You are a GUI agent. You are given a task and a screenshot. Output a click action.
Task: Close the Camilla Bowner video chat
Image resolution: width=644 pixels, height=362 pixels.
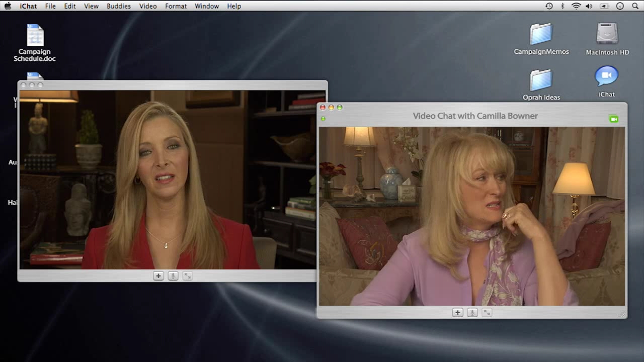(323, 107)
